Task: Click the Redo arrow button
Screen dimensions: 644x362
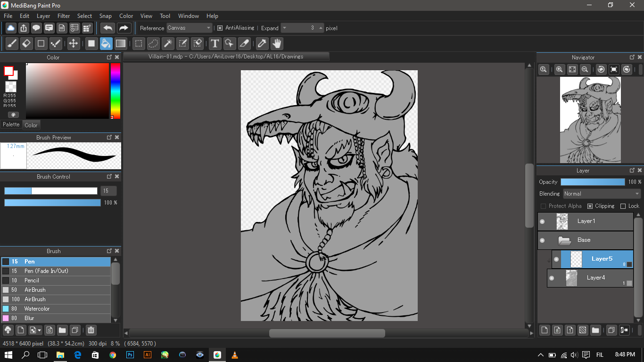Action: coord(124,28)
